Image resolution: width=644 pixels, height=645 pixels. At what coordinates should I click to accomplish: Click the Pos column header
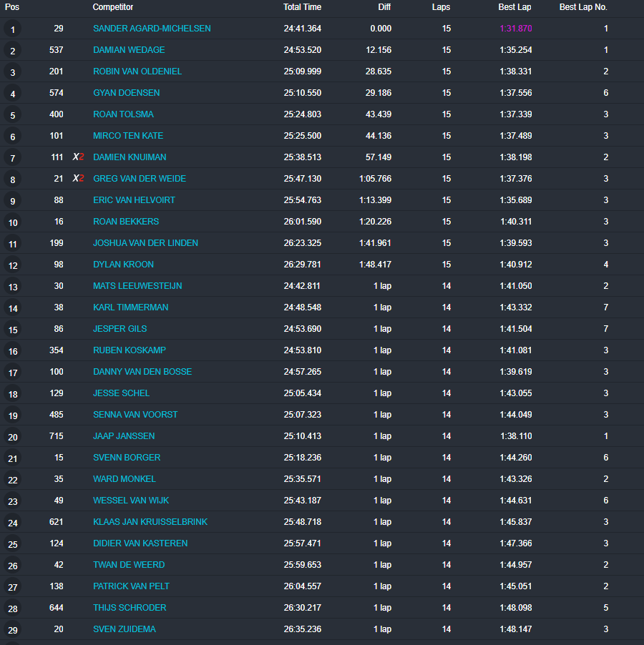point(12,7)
